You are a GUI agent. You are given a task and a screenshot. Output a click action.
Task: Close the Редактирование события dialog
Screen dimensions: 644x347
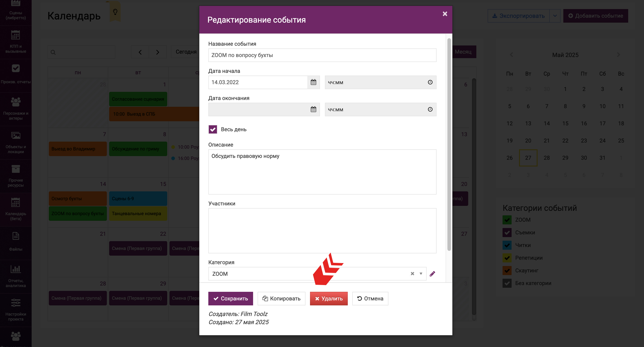click(x=445, y=14)
